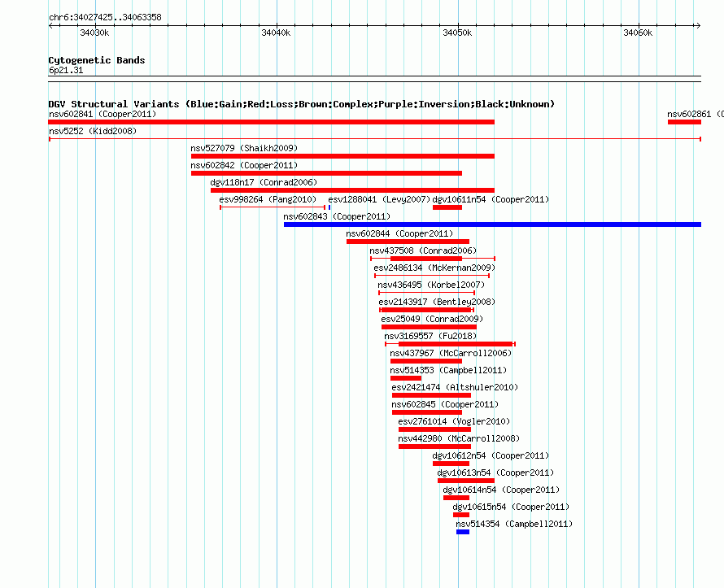
Task: Select the nsv3169557 (Fu2018) variant label
Action: 430,336
